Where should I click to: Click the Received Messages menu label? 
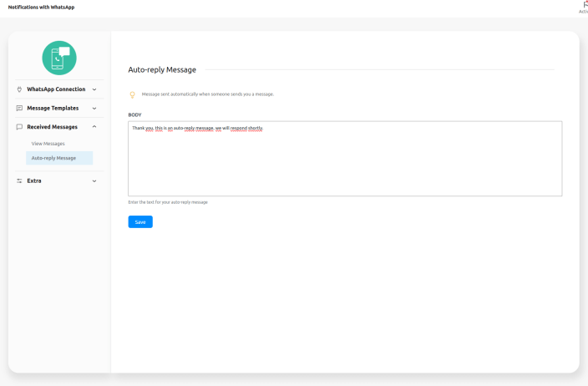[x=52, y=127]
